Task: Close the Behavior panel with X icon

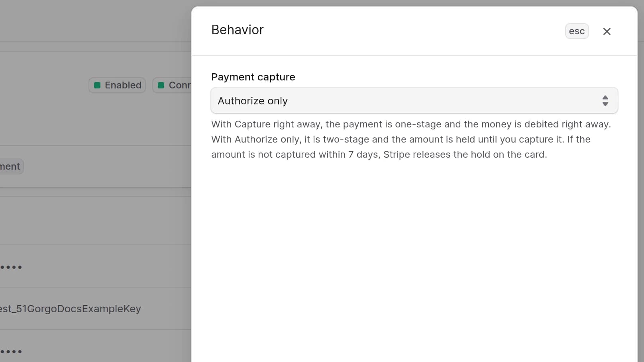Action: (607, 31)
